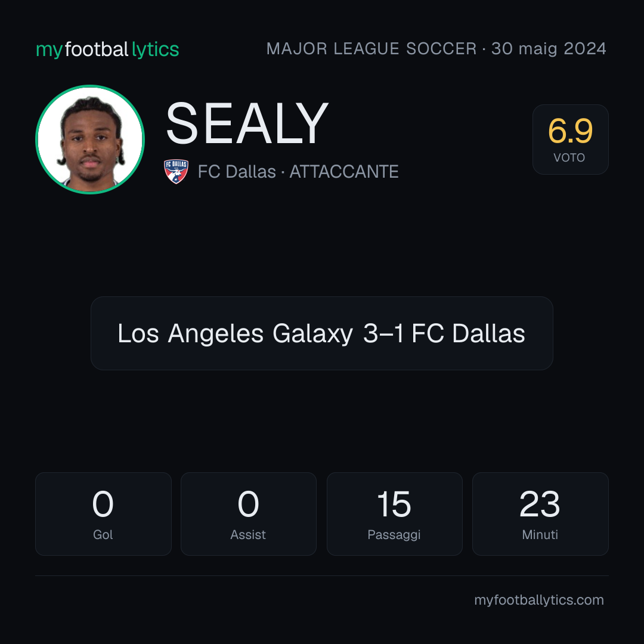
Task: Click the 6.9 Voto rating badge
Action: tap(571, 139)
